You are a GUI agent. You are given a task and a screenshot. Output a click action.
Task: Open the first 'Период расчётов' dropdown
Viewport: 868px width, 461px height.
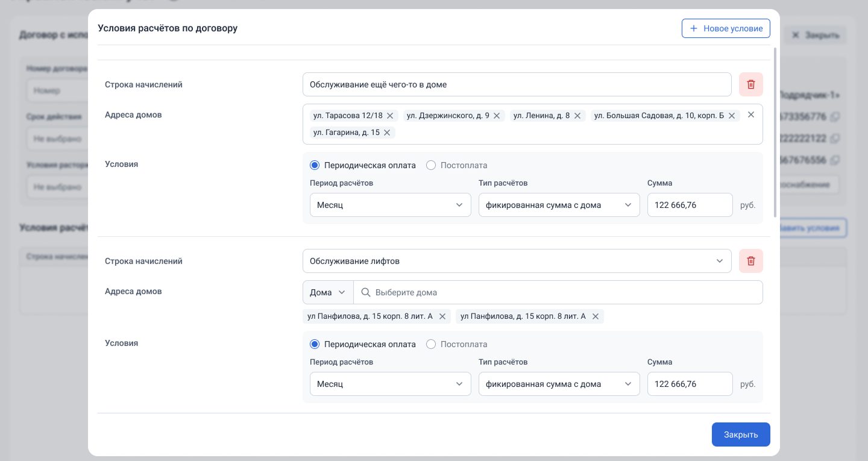(x=390, y=205)
